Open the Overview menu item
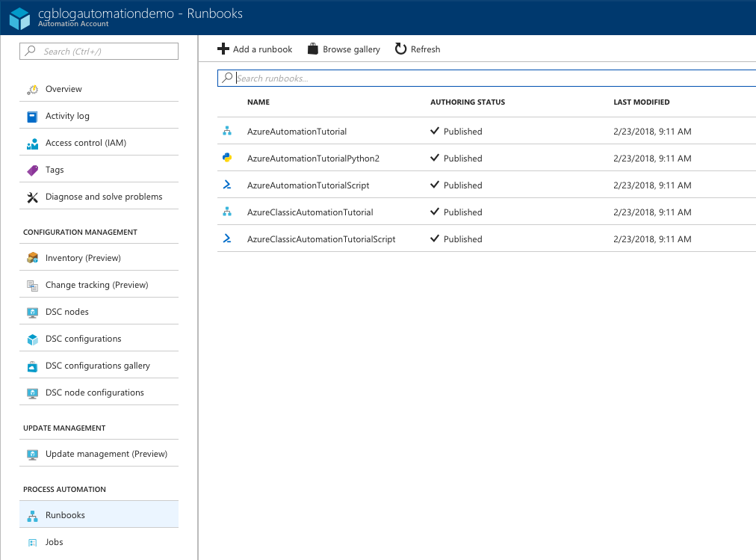This screenshot has width=756, height=560. tap(99, 89)
